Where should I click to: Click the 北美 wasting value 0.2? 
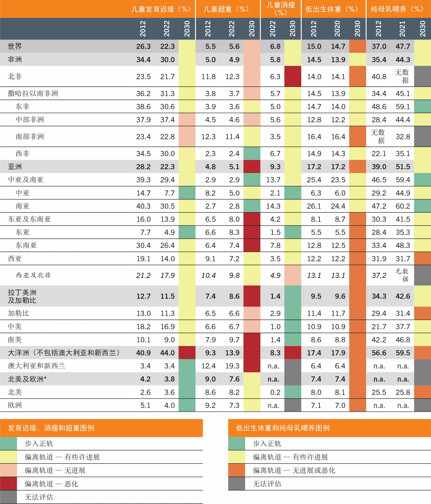275,392
